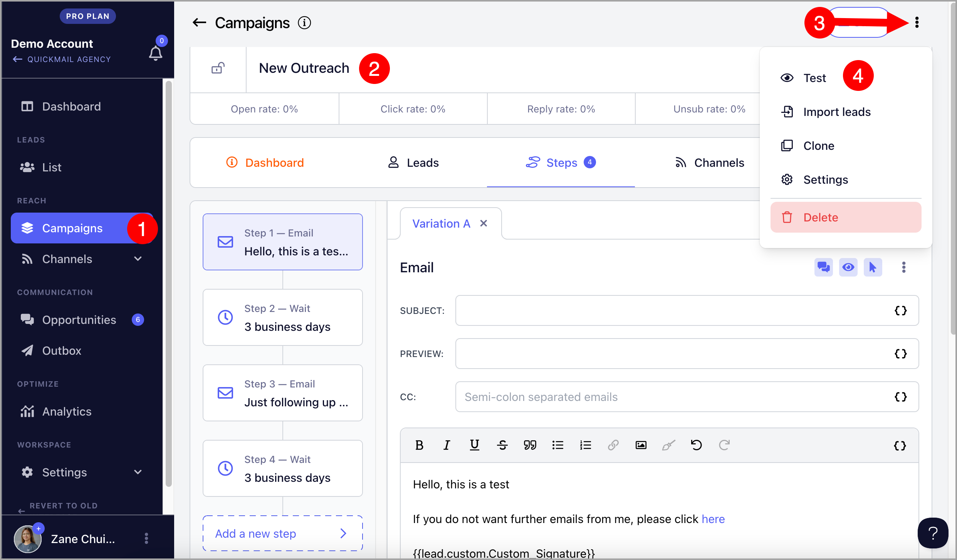Click the New Outreach campaign name
Screen dimensions: 957x560
pos(304,68)
